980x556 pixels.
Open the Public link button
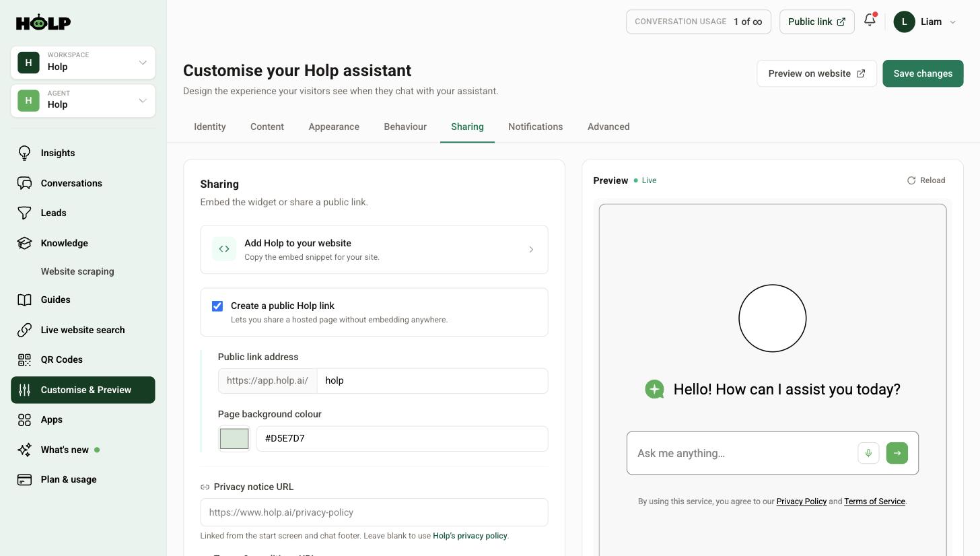(x=816, y=22)
